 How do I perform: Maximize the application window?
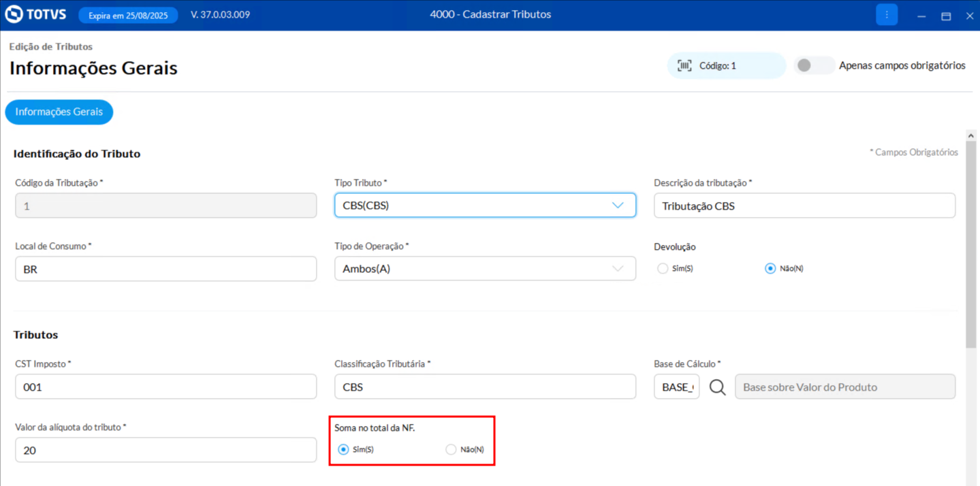[946, 16]
